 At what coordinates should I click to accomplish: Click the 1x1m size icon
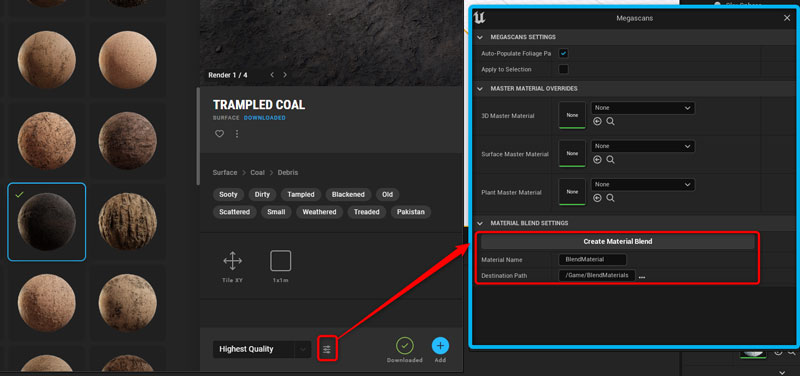pyautogui.click(x=281, y=261)
